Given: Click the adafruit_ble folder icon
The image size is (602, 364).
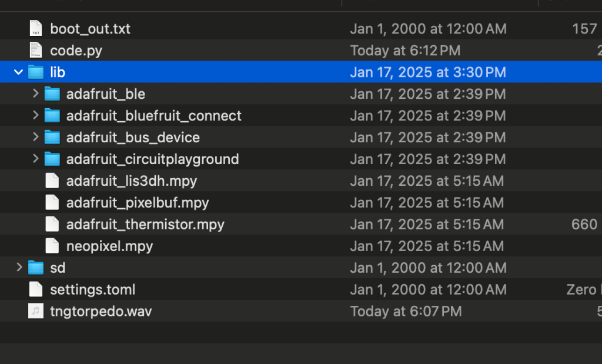Looking at the screenshot, I should 52,94.
